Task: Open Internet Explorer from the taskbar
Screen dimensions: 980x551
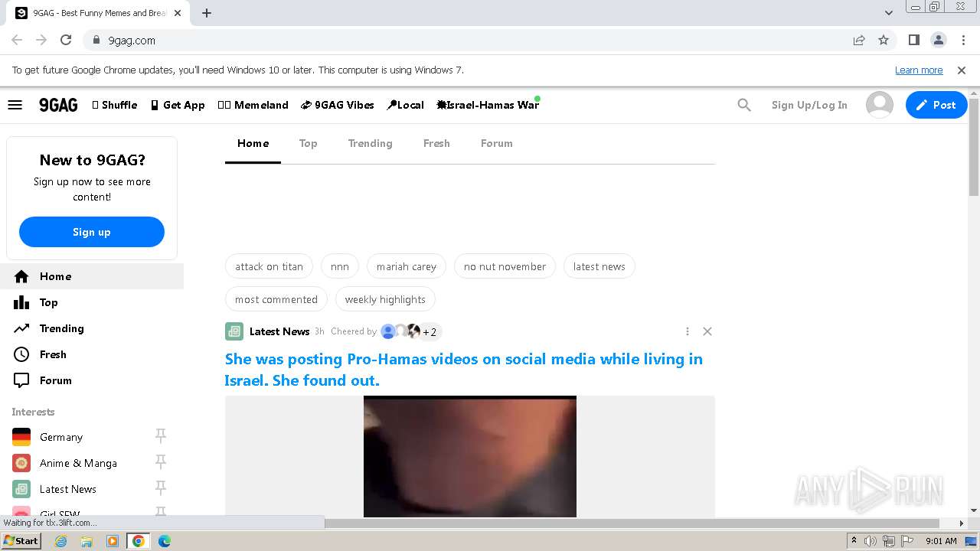Action: [61, 541]
